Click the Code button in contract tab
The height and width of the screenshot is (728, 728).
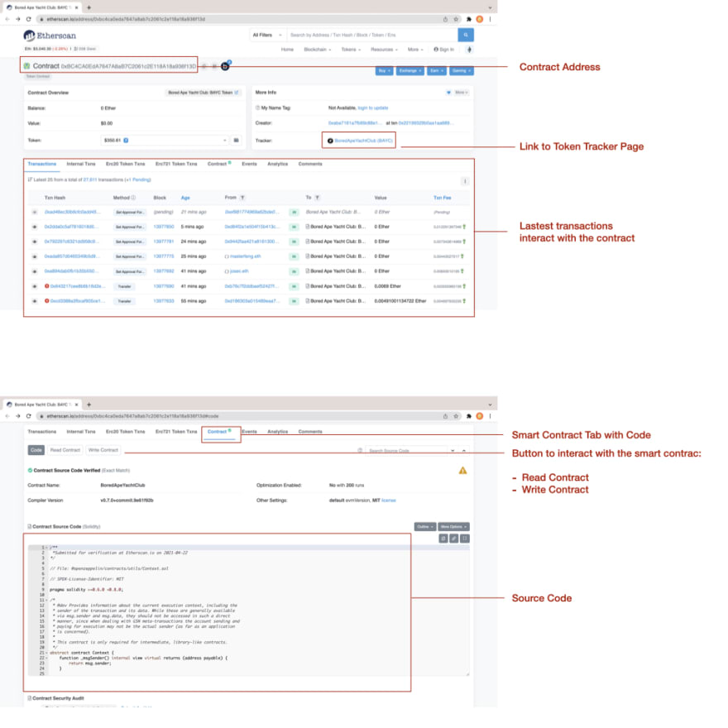[36, 450]
